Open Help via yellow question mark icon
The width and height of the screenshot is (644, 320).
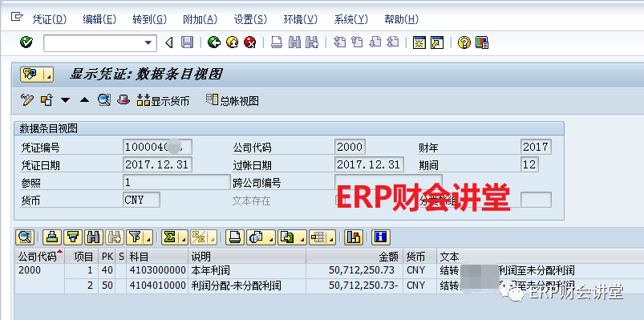click(x=464, y=43)
